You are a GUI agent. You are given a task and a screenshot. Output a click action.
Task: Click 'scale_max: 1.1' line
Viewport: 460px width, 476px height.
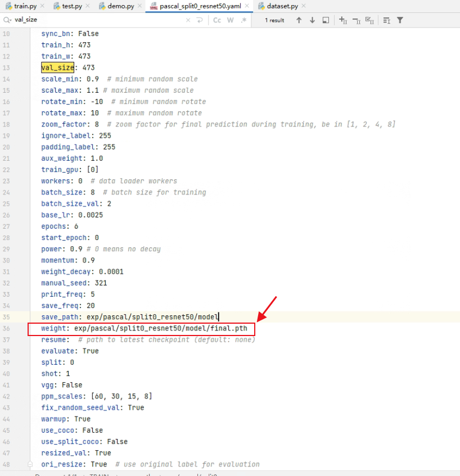point(70,90)
